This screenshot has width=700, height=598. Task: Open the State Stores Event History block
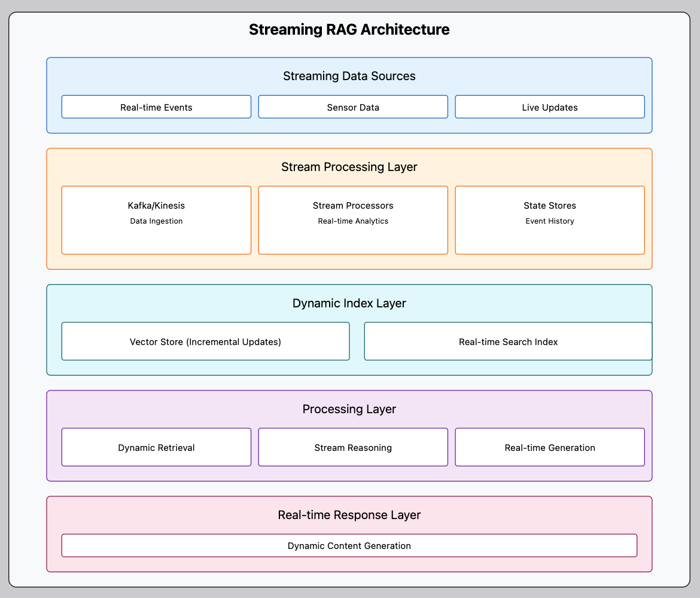point(549,219)
